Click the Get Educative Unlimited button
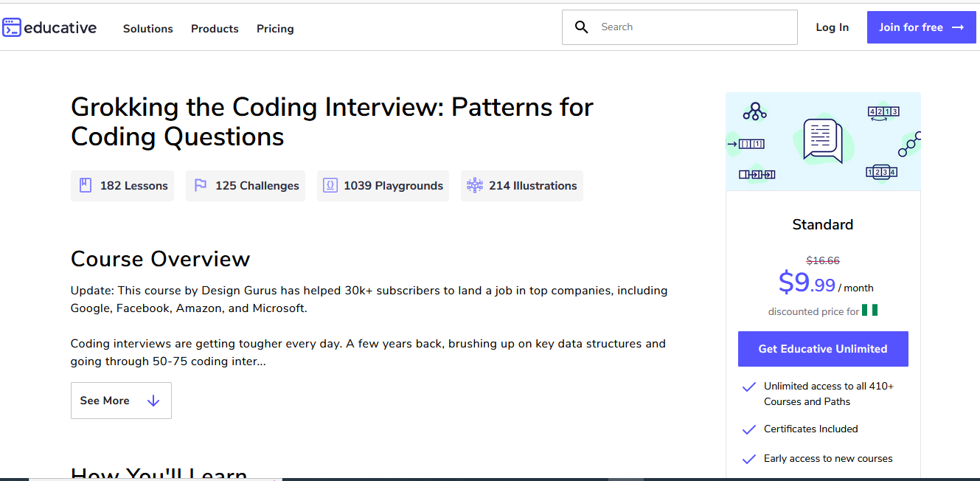This screenshot has width=980, height=481. 823,349
